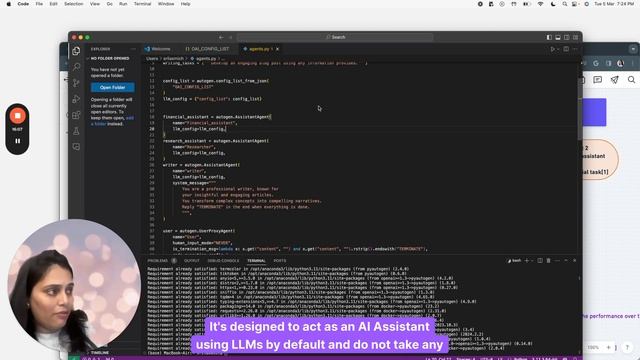
Task: Click the Explorer panel more actions ellipsis
Action: point(133,49)
